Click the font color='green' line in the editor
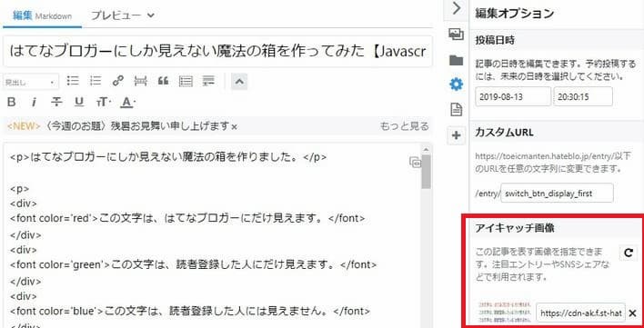This screenshot has height=328, width=644. tap(194, 265)
